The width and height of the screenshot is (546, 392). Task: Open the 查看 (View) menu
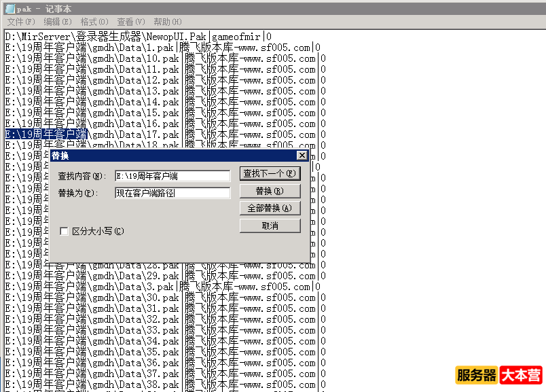pos(130,22)
